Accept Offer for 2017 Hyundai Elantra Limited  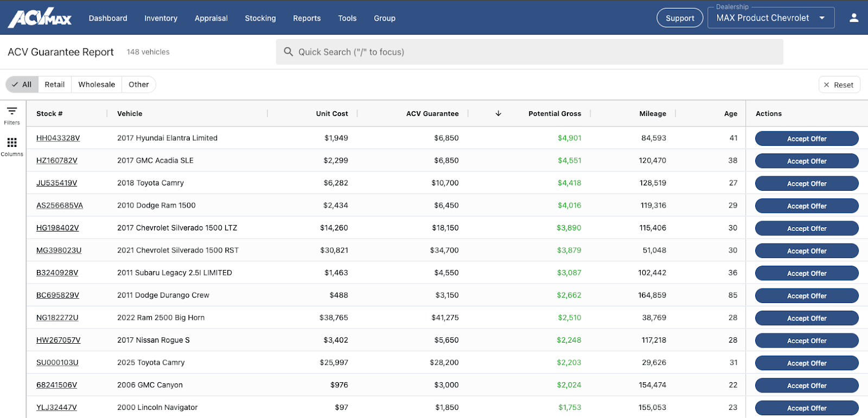pos(807,139)
